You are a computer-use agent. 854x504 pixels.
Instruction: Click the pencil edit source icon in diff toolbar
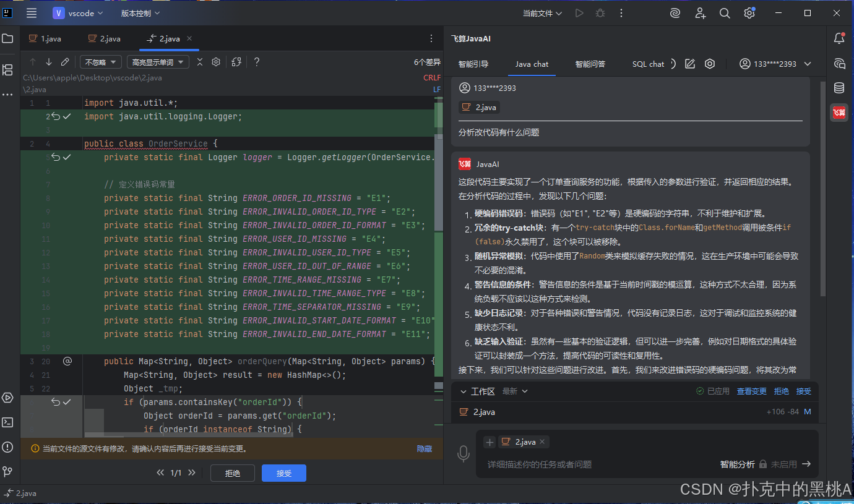(65, 62)
